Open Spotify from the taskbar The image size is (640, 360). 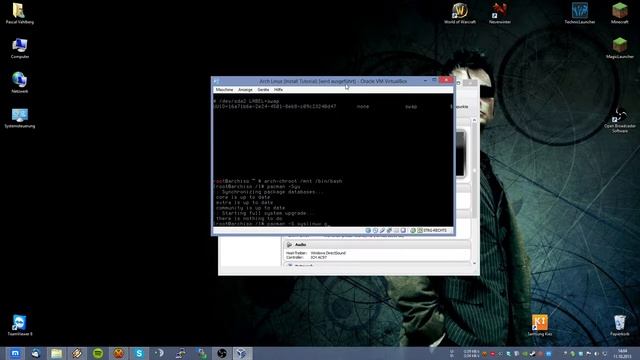coord(98,353)
